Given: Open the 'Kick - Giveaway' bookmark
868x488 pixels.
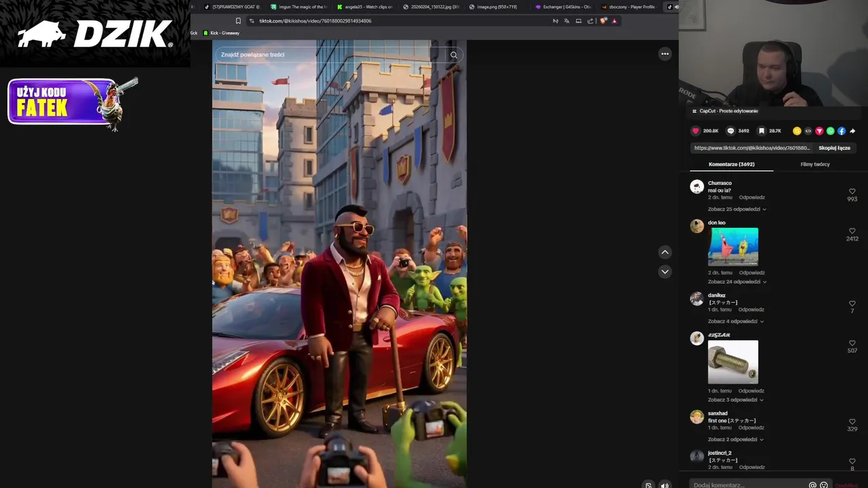Looking at the screenshot, I should point(221,33).
